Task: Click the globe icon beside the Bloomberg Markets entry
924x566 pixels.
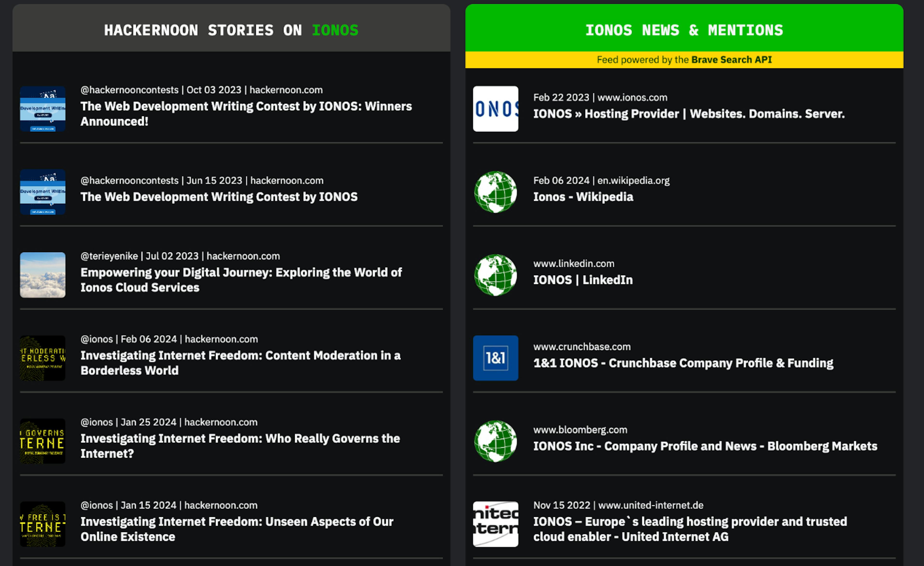Action: coord(495,441)
